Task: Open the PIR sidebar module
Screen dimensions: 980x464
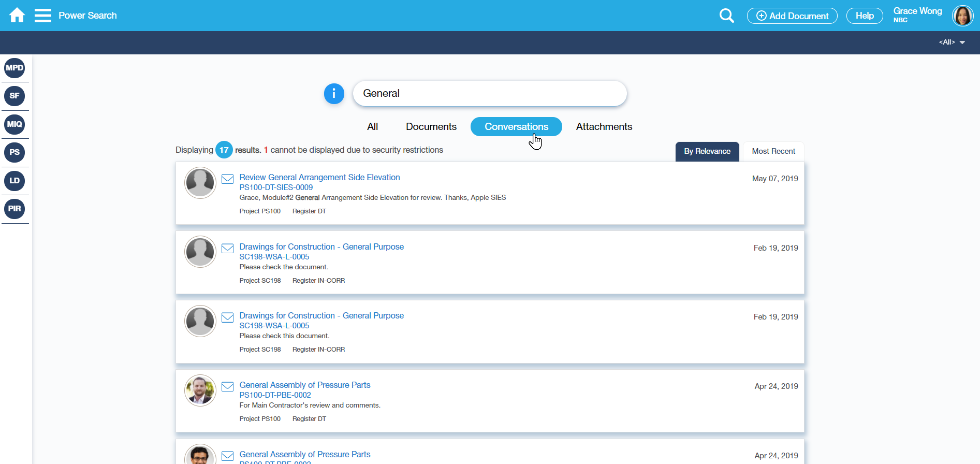Action: (x=14, y=209)
